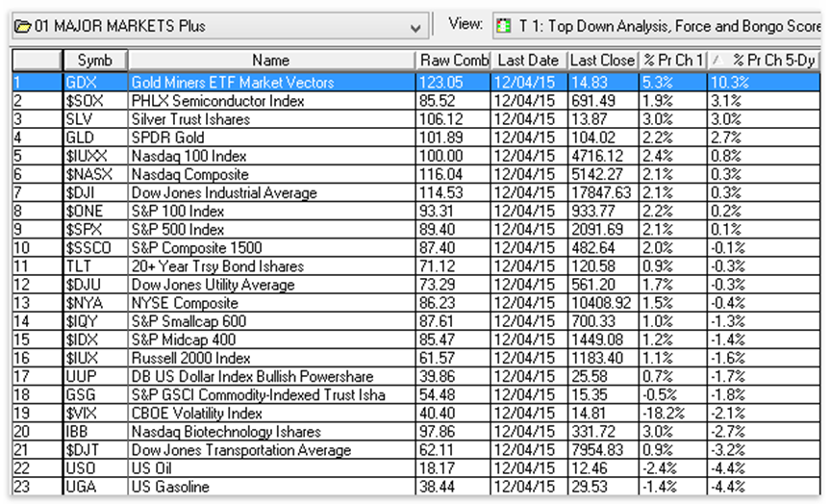This screenshot has width=830, height=504.
Task: Select the USO symbol cell
Action: 95,468
